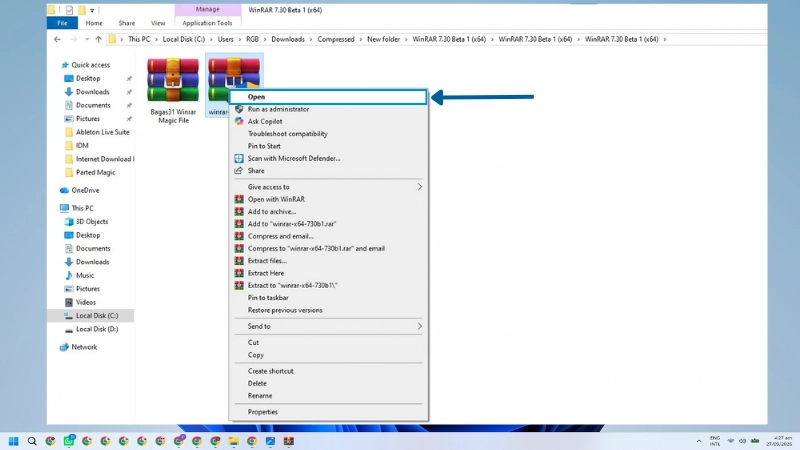Choose Add to "winrar-x64-730b1.rar"
Screen dimensions: 800x450
pos(328,224)
